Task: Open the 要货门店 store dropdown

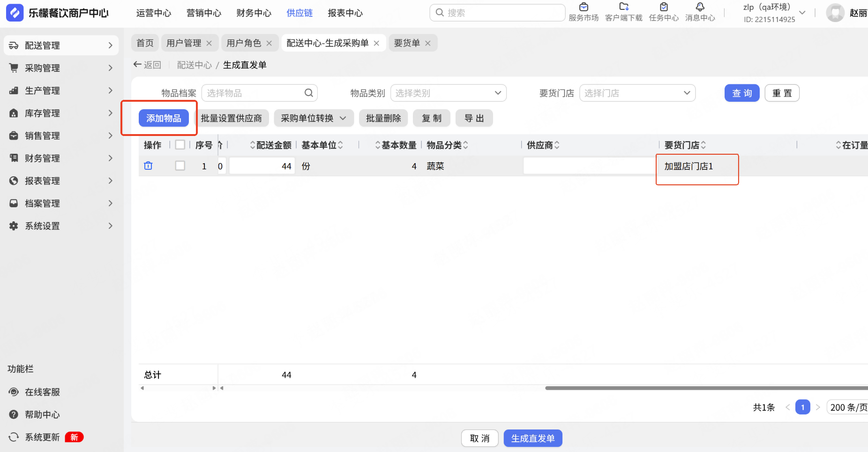Action: 637,93
